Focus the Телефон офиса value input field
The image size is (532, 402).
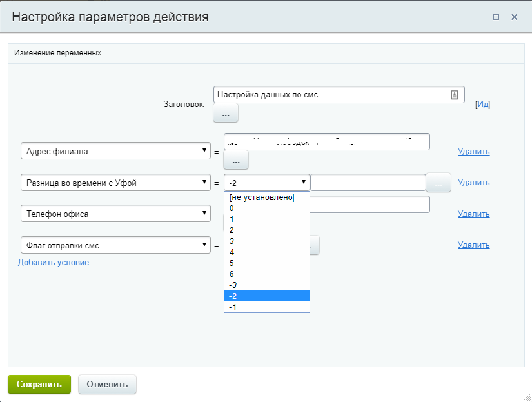[370, 205]
